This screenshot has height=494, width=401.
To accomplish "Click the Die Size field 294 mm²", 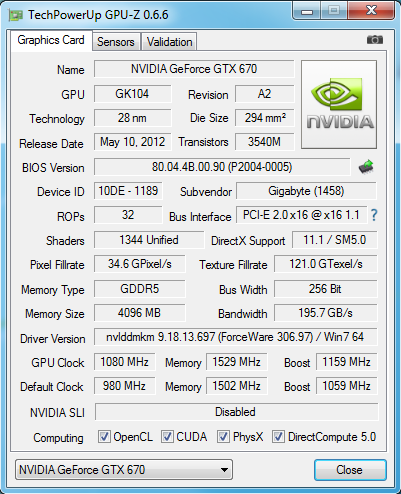I will point(265,118).
